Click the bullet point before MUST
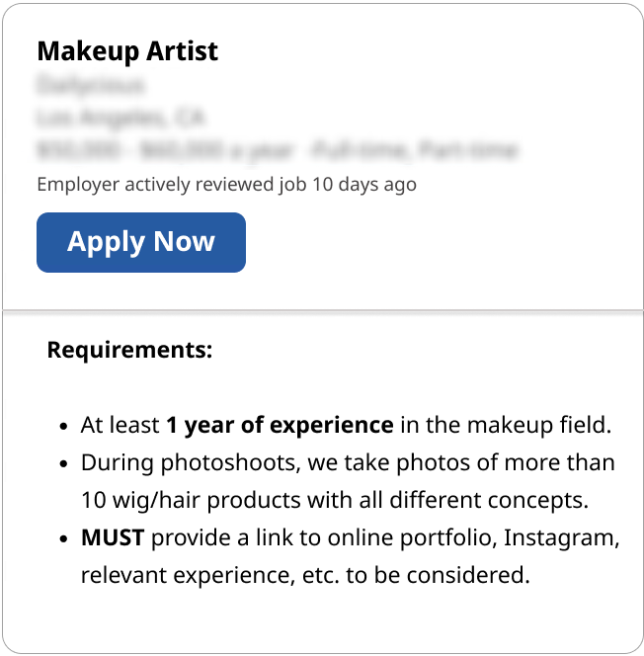Screen dimensions: 644x656 pyautogui.click(x=63, y=539)
